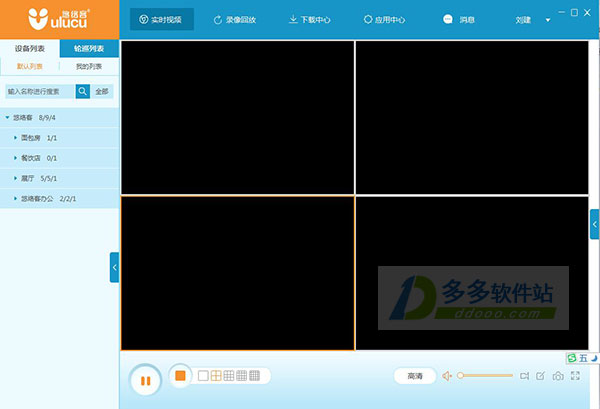Switch to the 设备列表 device list tab

[30, 49]
